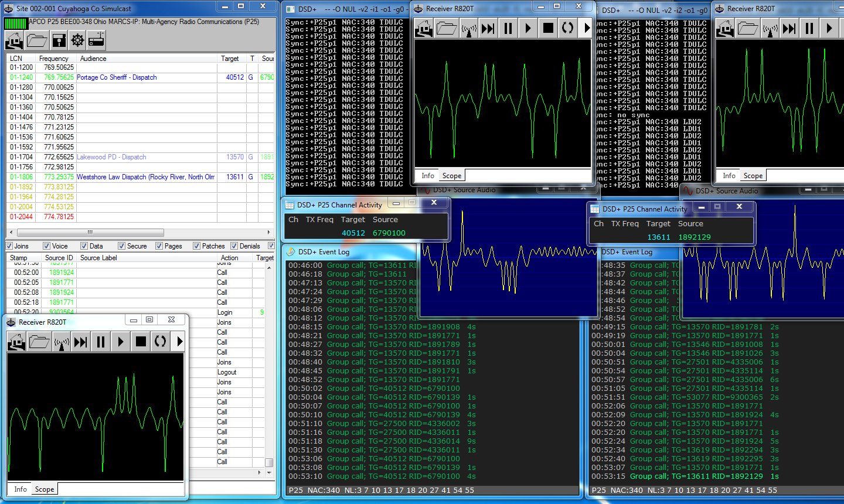844x504 pixels.
Task: Click the antenna tower icon in top-center Receiver window
Action: pyautogui.click(x=468, y=28)
